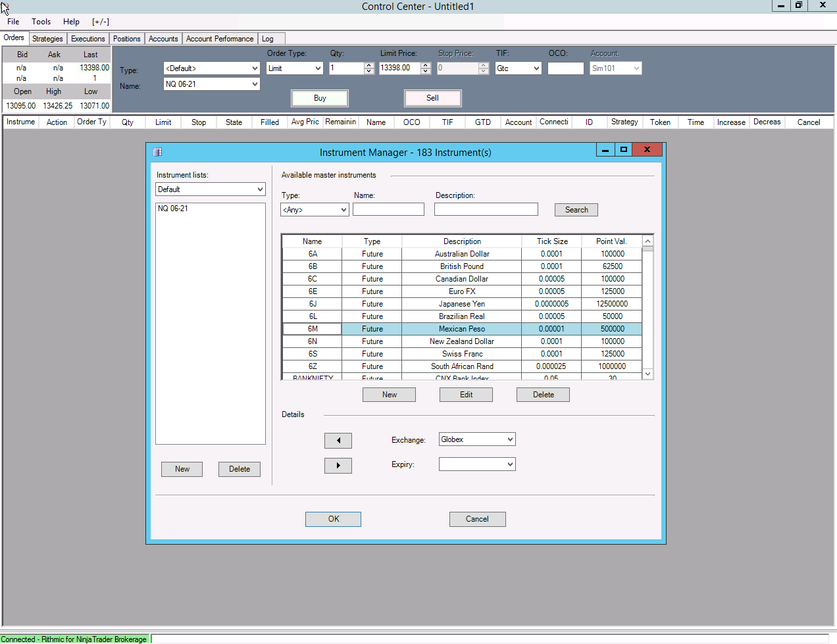Click New under master instruments table
Viewport: 837px width, 644px height.
[x=389, y=395]
